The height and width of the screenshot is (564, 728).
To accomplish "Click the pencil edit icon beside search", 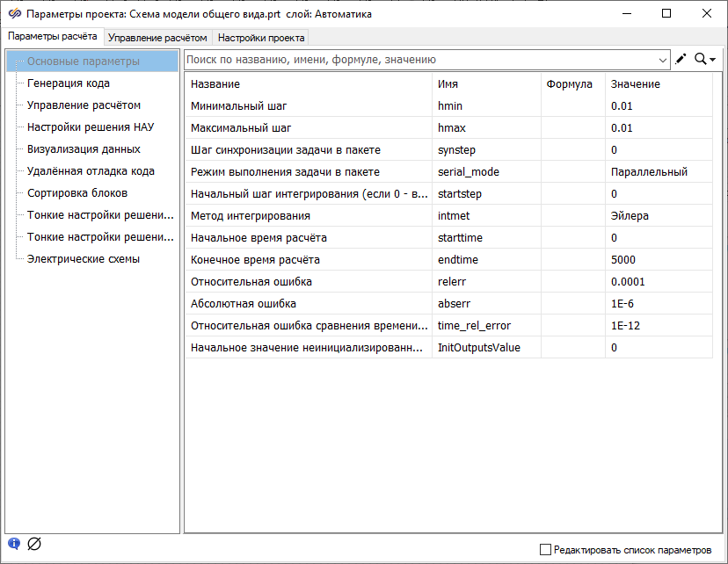I will coord(681,59).
